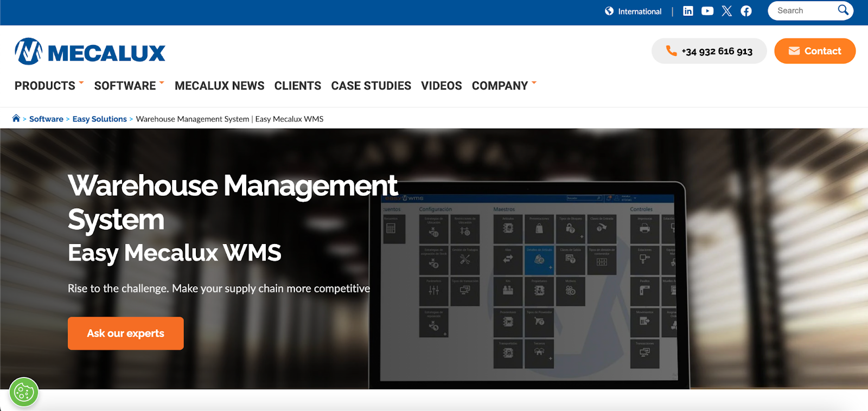
Task: Click Software breadcrumb link
Action: click(46, 119)
